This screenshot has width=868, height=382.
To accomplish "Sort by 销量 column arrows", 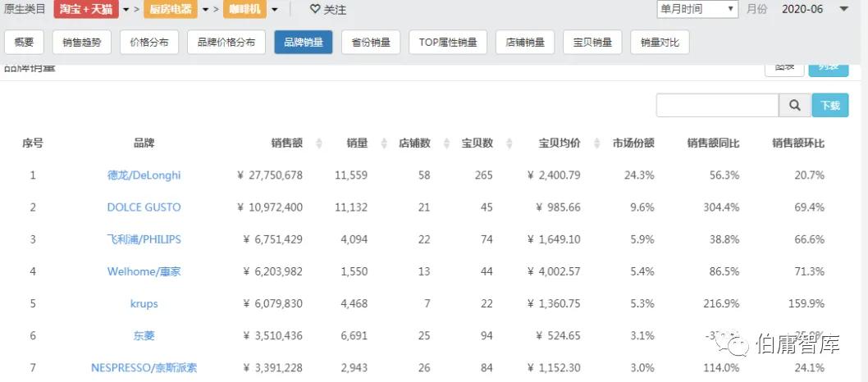I will tap(384, 143).
